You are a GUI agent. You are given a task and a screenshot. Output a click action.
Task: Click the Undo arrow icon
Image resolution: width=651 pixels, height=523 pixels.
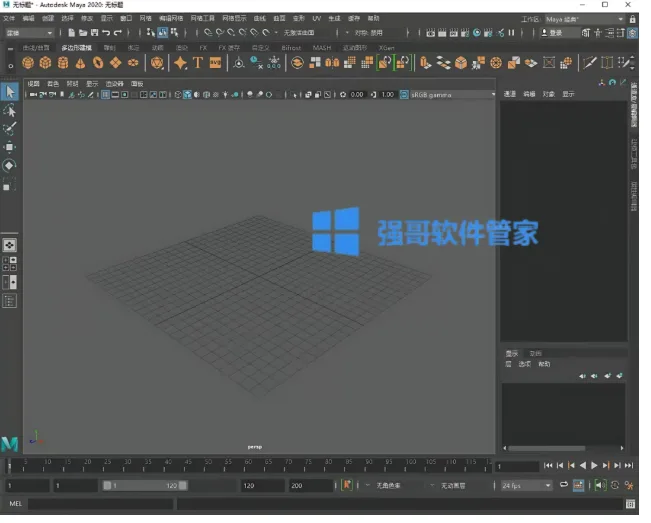[x=106, y=33]
